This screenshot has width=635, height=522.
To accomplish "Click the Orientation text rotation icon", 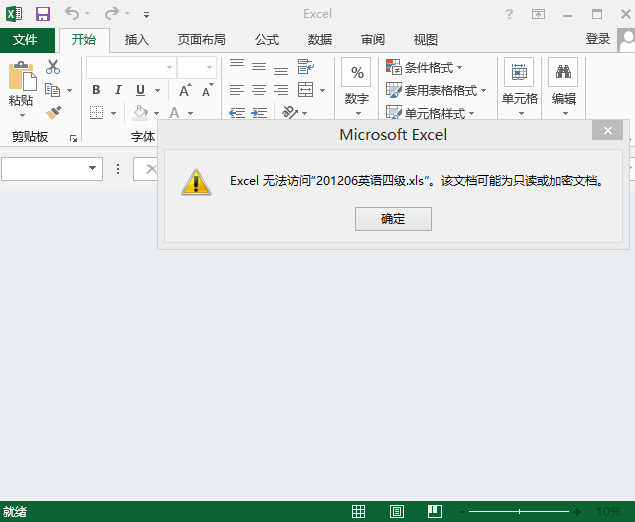I will (290, 113).
